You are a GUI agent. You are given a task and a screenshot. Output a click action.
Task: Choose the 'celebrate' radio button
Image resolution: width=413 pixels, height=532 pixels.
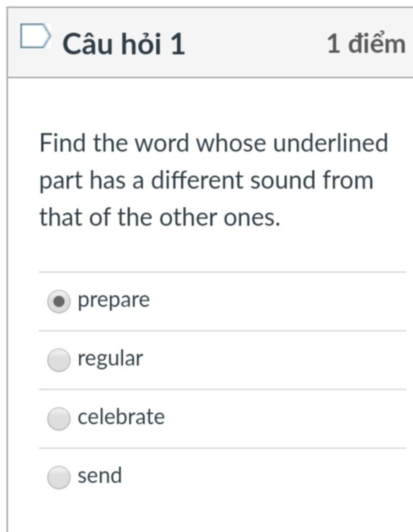tap(59, 418)
